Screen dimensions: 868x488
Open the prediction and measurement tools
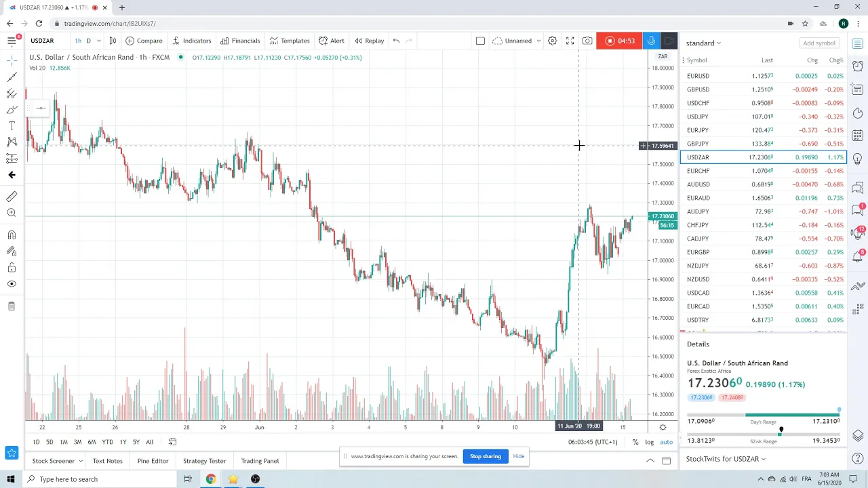pos(12,158)
